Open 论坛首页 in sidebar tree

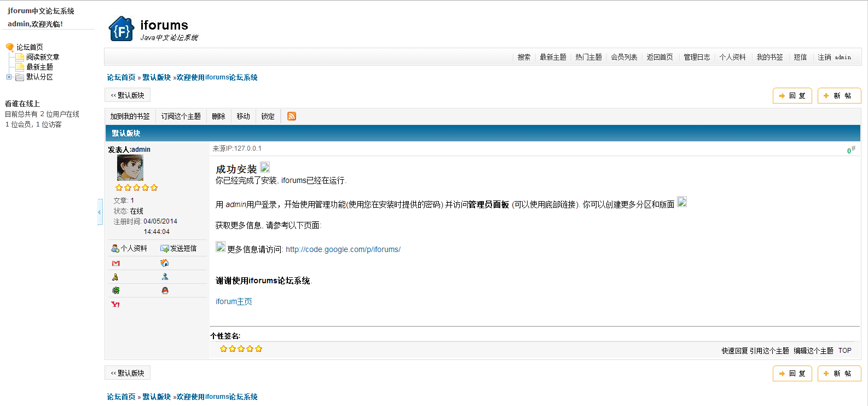(x=30, y=47)
